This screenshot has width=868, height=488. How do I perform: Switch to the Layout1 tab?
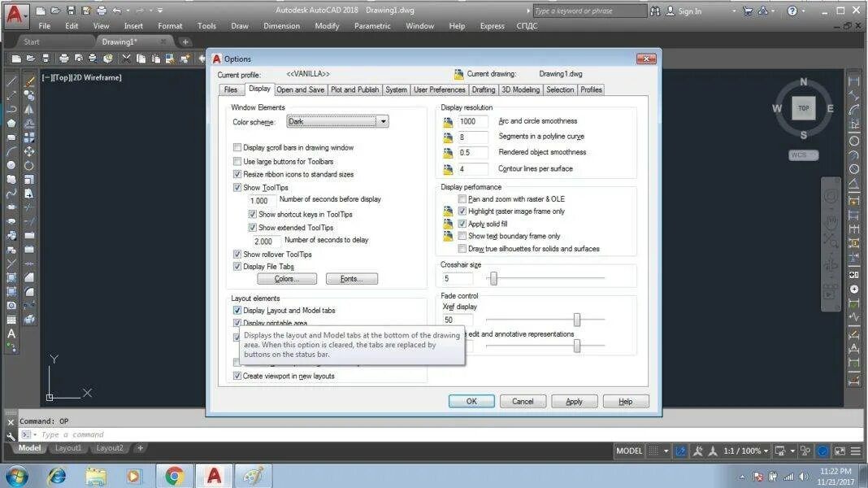pos(68,448)
